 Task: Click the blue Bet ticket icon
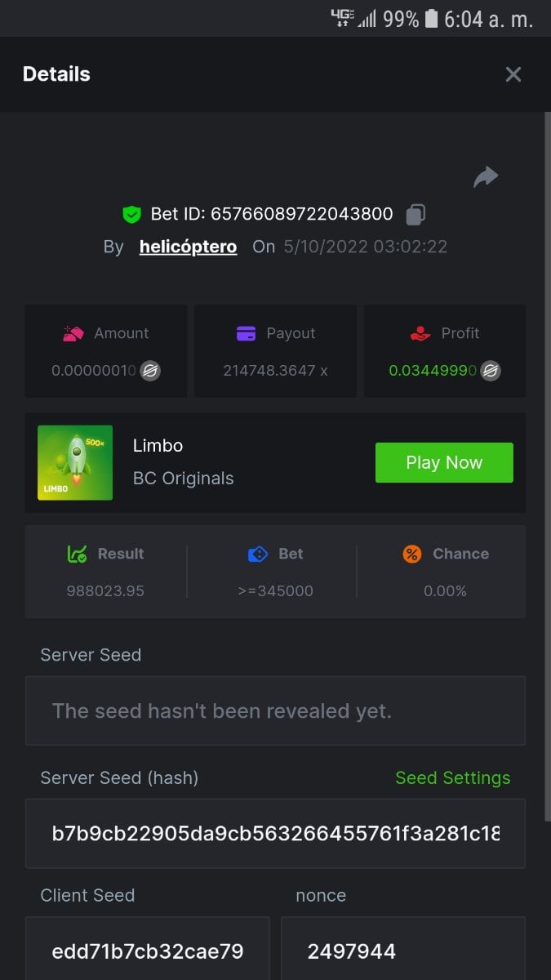tap(258, 554)
